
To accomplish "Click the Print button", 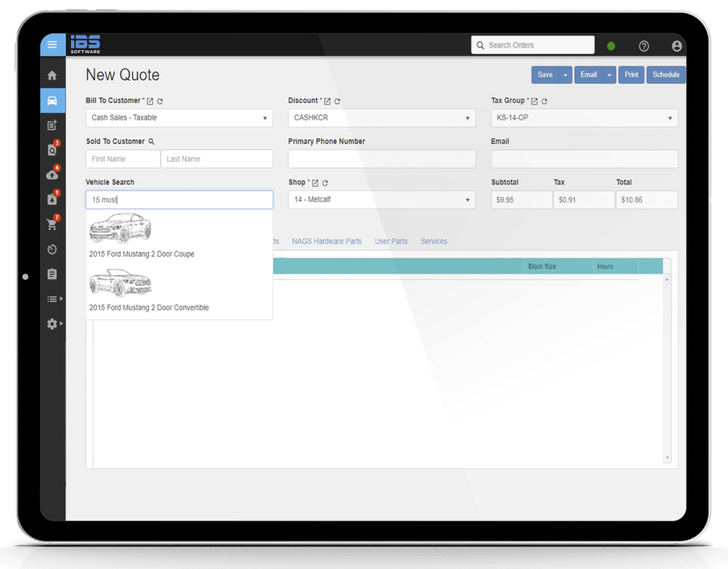I will coord(631,75).
